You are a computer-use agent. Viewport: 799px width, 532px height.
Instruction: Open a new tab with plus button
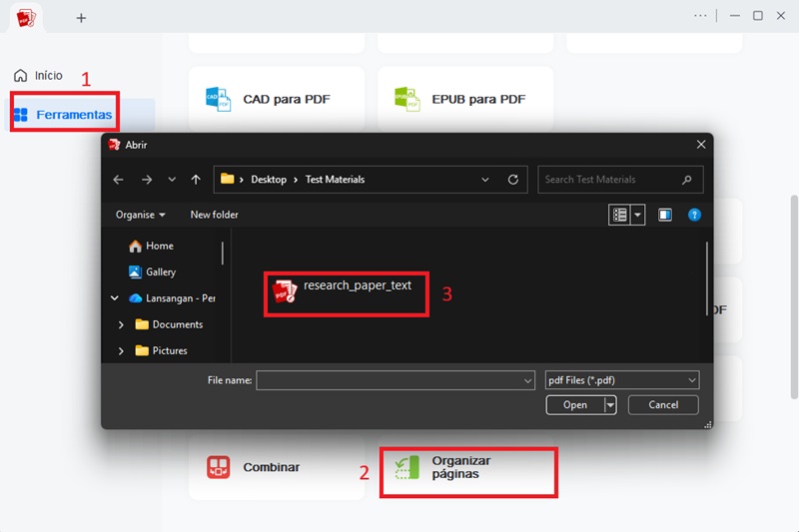[81, 18]
